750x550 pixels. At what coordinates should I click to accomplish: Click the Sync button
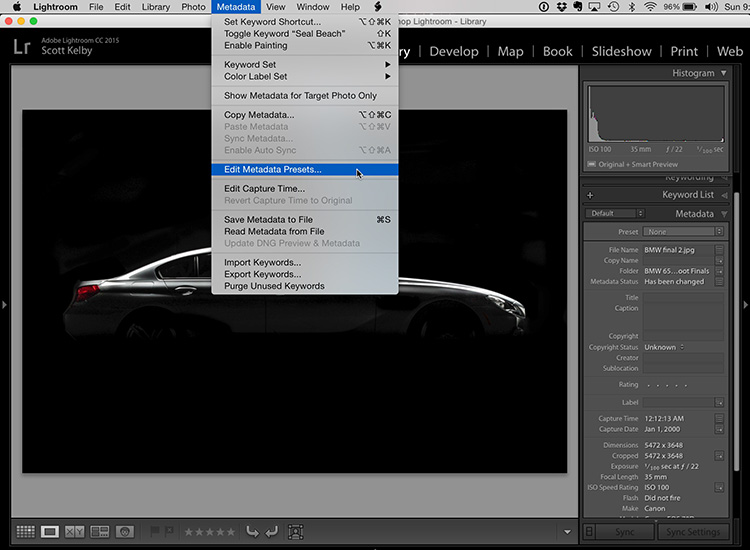click(624, 532)
